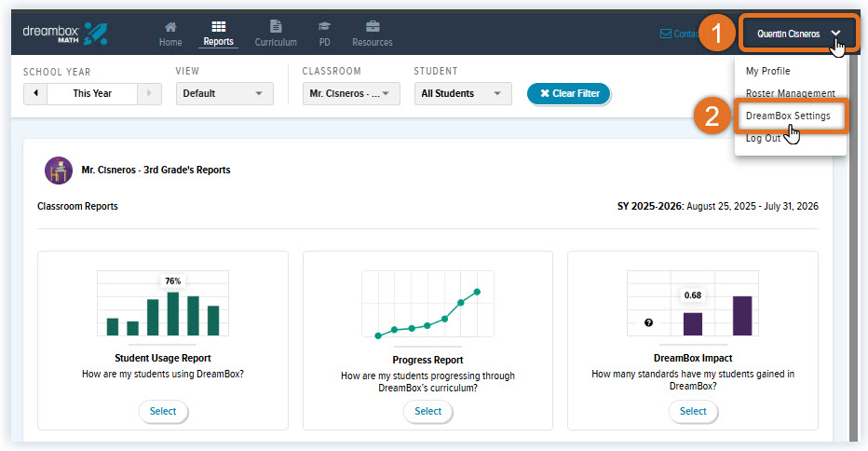
Task: Open the PD section
Action: 324,34
